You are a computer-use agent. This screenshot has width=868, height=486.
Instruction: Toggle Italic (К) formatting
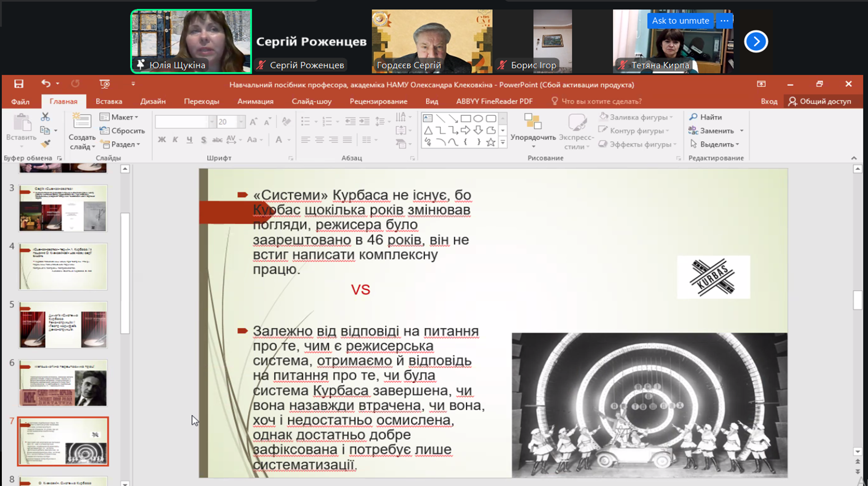(175, 140)
